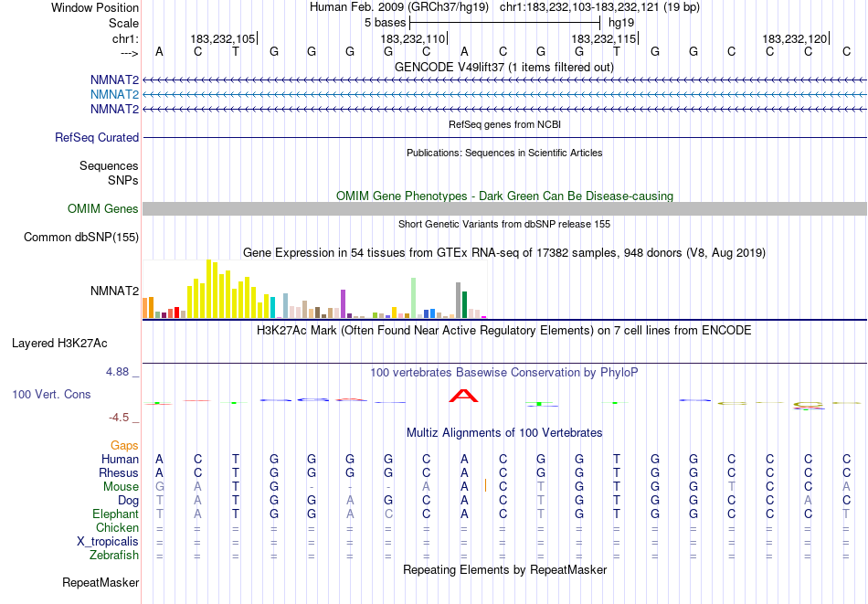The width and height of the screenshot is (868, 604).
Task: Click the 5 bases scale bar
Action: 505,23
